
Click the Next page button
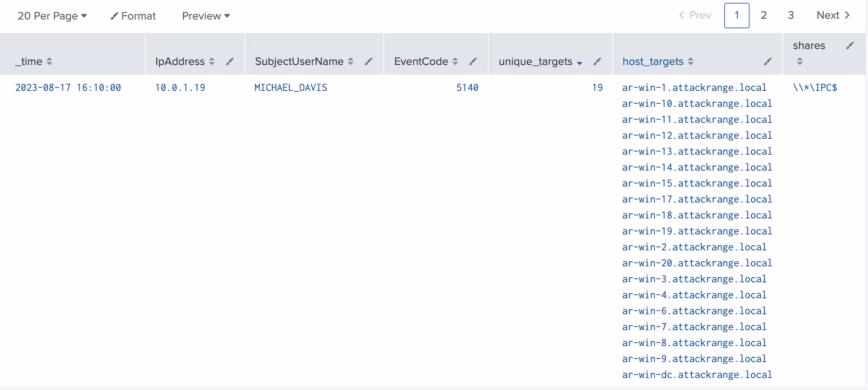833,15
